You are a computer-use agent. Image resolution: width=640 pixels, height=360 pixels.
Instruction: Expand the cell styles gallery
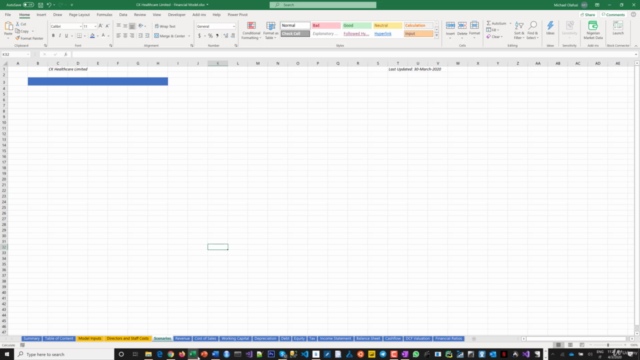[436, 36]
